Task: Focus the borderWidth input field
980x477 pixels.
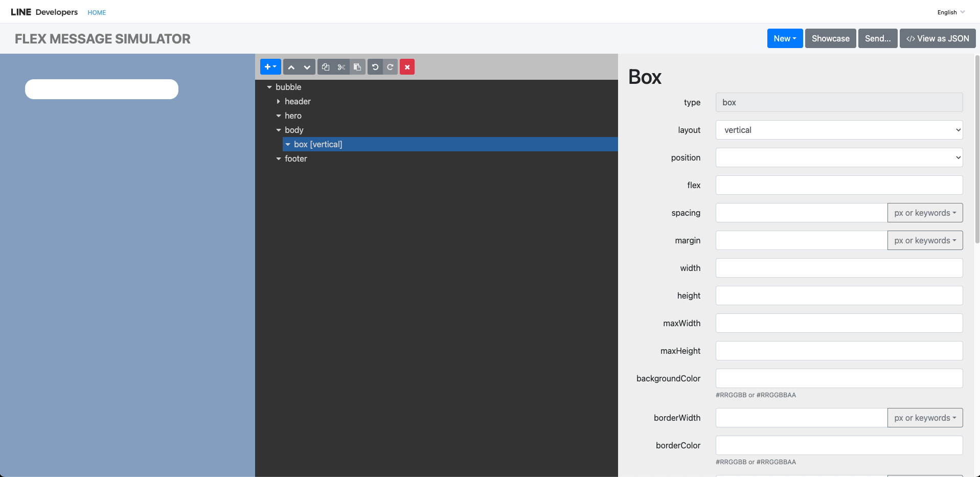Action: click(x=802, y=418)
